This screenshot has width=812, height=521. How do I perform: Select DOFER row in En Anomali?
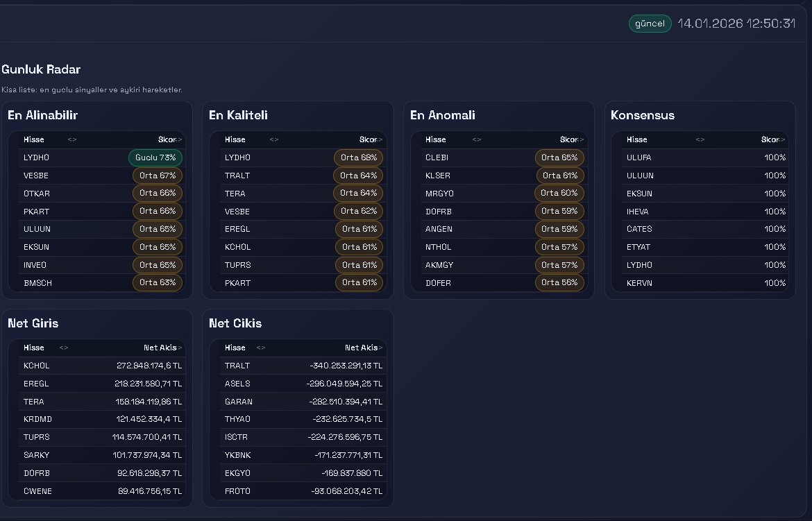tap(505, 283)
